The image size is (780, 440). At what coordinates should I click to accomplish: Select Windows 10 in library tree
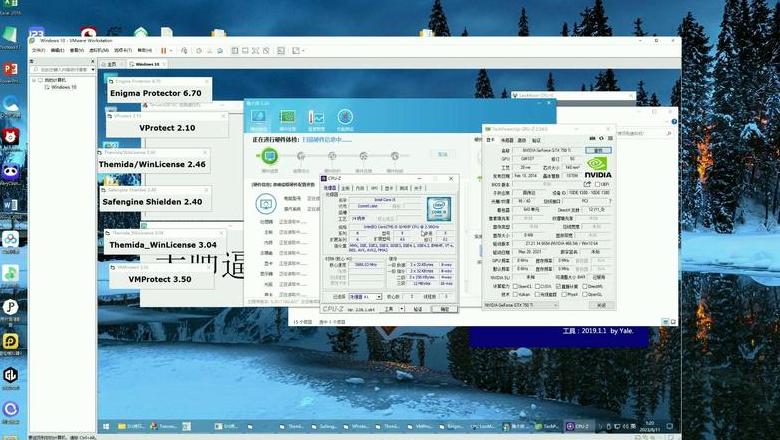pyautogui.click(x=64, y=87)
